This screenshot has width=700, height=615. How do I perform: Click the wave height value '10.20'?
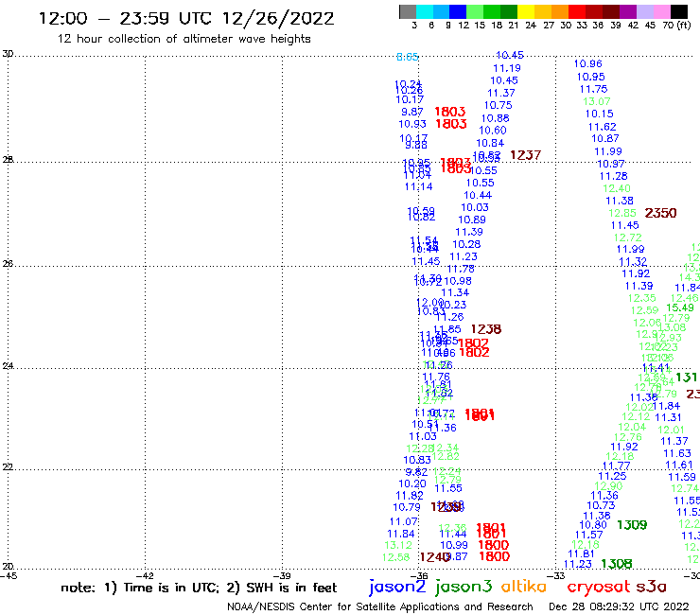click(412, 483)
